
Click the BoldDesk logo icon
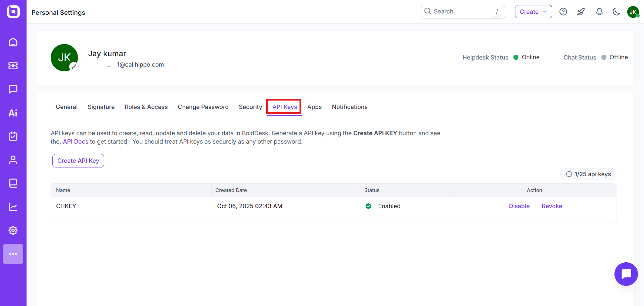click(13, 12)
